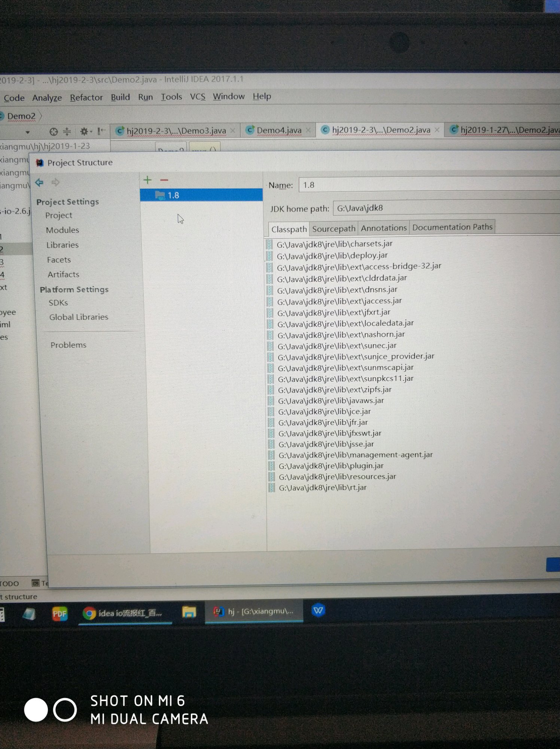Select Artifacts under Project Settings
Screen dimensions: 560x749
click(63, 275)
